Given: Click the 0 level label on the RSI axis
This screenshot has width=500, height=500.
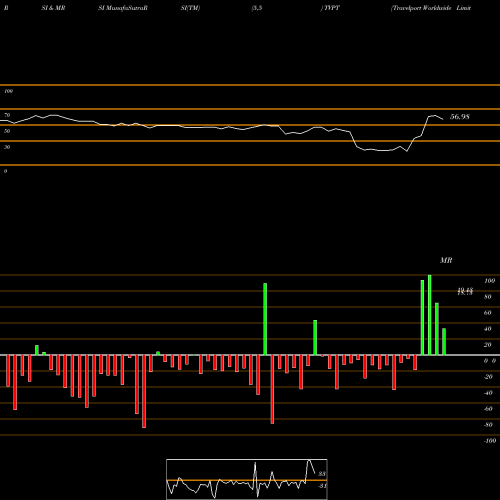Looking at the screenshot, I should tap(5, 171).
